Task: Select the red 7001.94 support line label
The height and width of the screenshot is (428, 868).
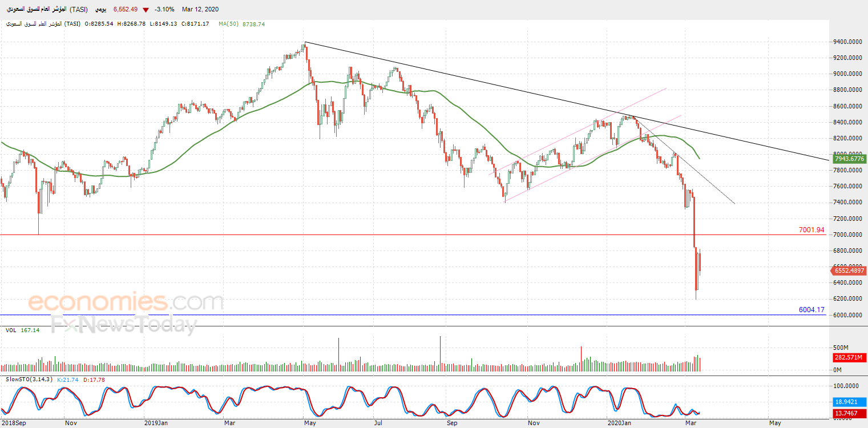Action: tap(812, 230)
